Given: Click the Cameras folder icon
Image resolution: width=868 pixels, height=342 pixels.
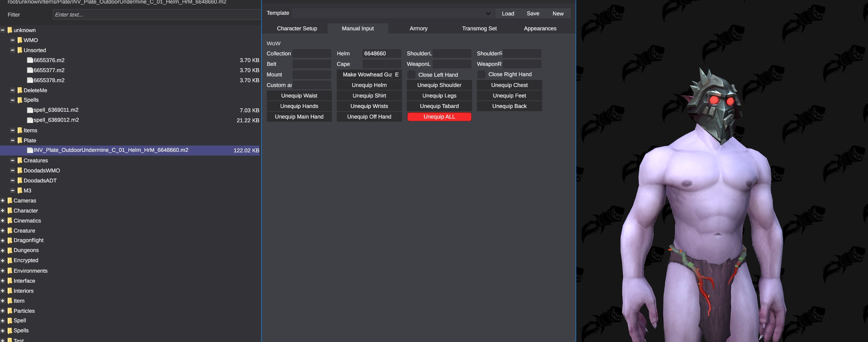Looking at the screenshot, I should coord(10,201).
